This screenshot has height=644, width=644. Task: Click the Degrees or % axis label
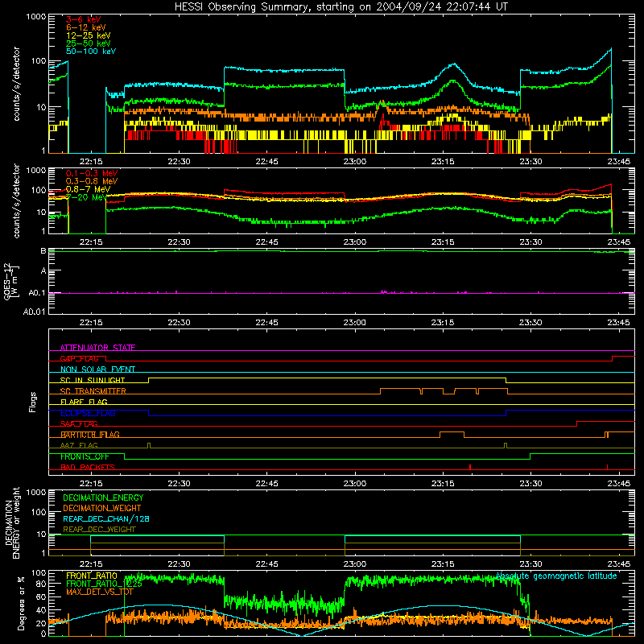pos(21,602)
